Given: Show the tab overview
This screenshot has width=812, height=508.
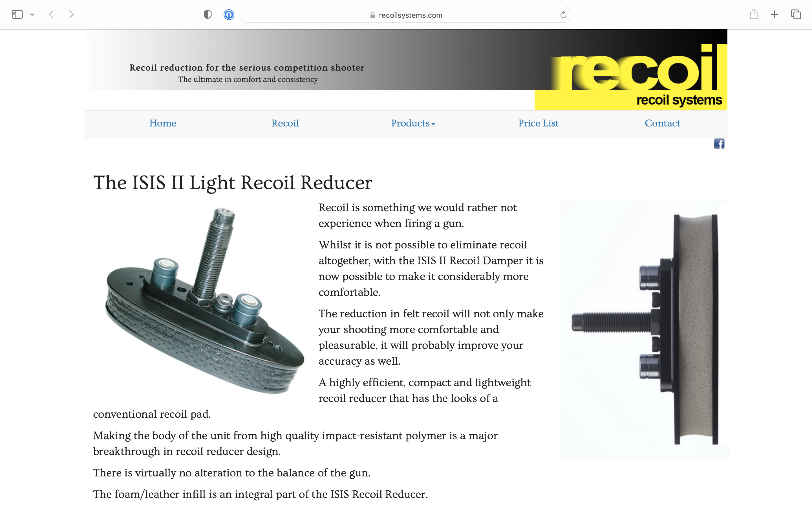Looking at the screenshot, I should pyautogui.click(x=796, y=14).
